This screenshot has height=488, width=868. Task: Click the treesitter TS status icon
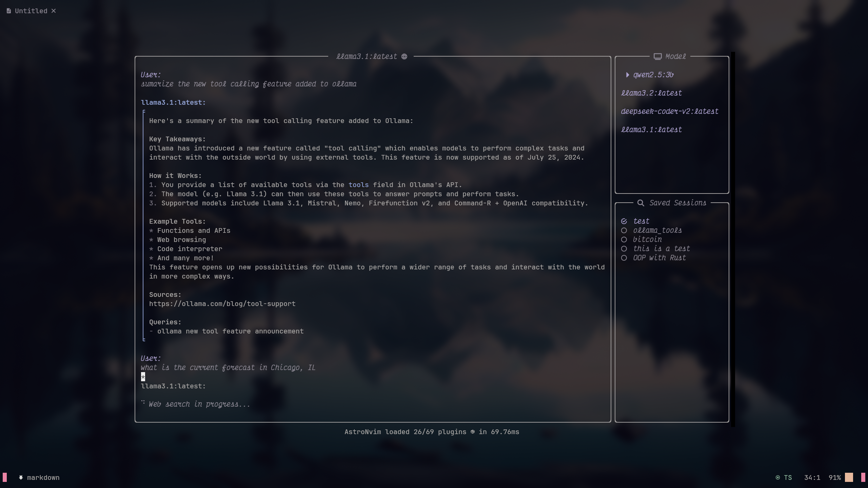point(777,477)
